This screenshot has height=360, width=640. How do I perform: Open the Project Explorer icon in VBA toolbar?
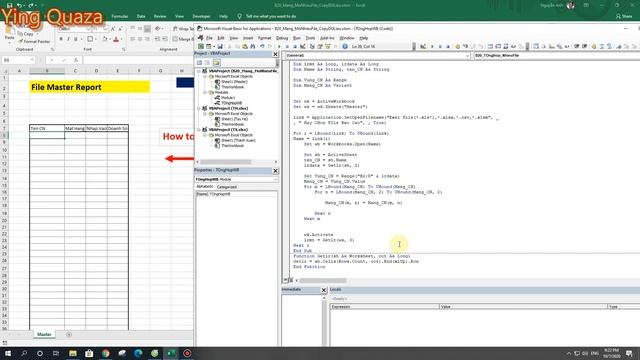(312, 47)
